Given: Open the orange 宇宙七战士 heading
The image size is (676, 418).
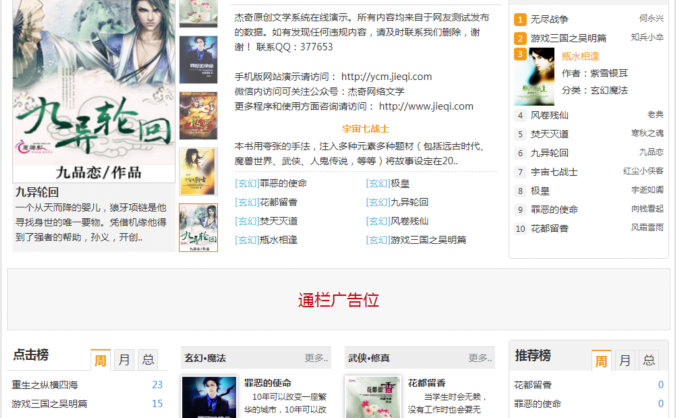Looking at the screenshot, I should click(366, 129).
